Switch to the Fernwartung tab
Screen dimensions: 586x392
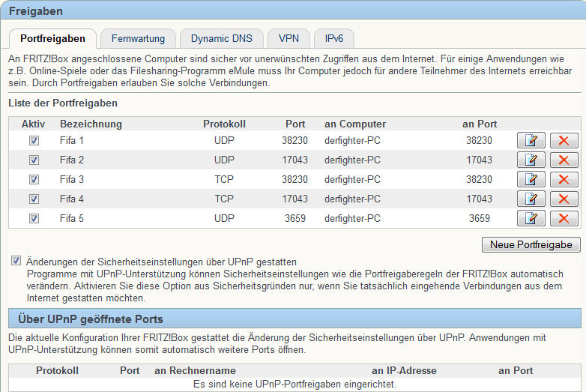[139, 38]
